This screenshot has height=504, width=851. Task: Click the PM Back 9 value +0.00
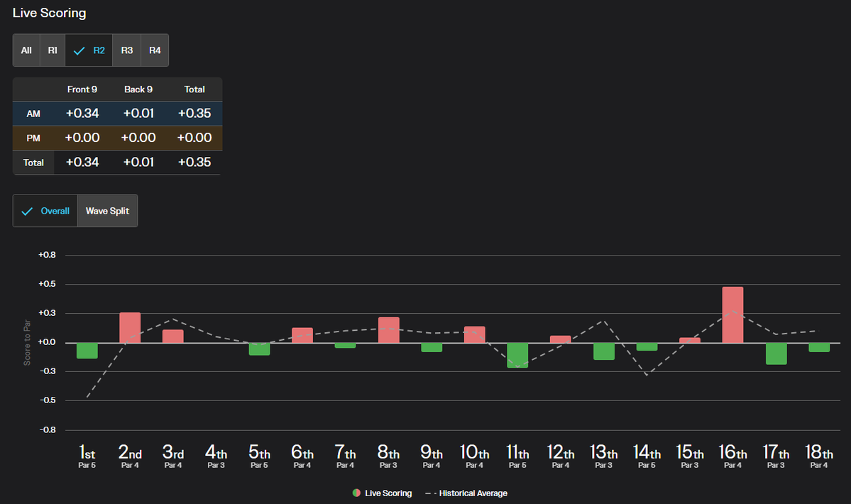(138, 138)
